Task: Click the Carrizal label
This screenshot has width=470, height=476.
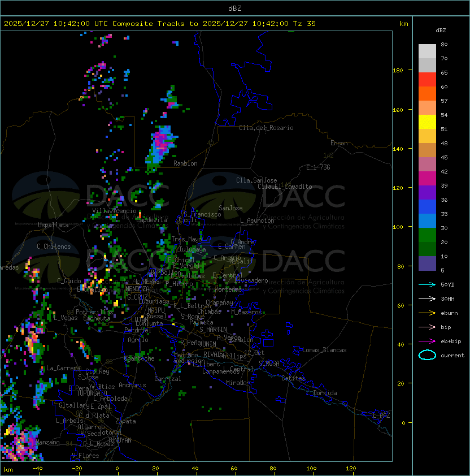Action: 168,379
